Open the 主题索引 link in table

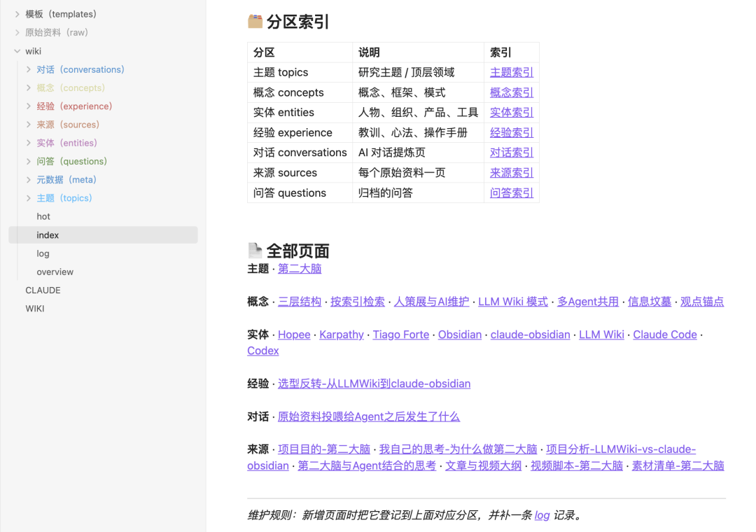click(x=512, y=72)
